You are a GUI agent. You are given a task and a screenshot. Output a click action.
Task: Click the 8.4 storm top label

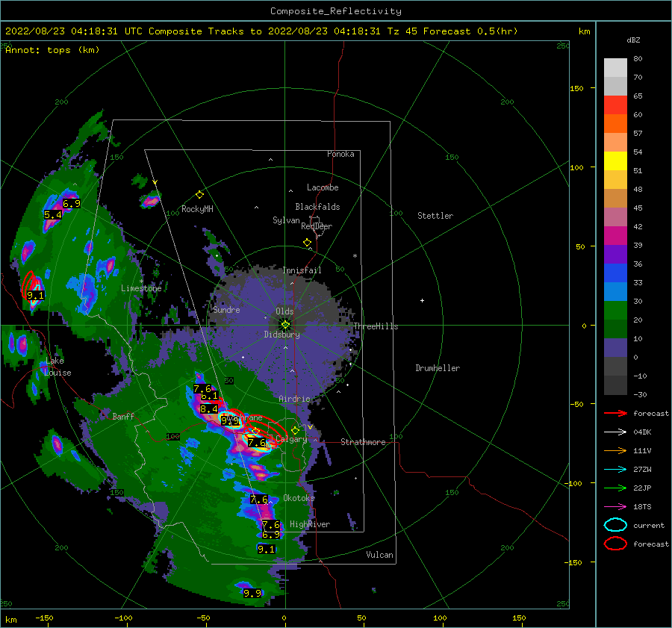click(209, 409)
